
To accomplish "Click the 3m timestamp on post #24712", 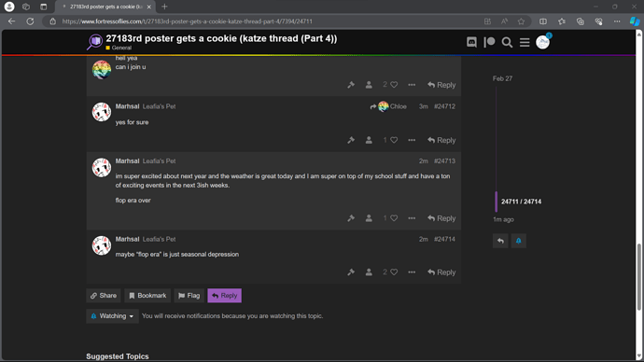I will pos(423,106).
